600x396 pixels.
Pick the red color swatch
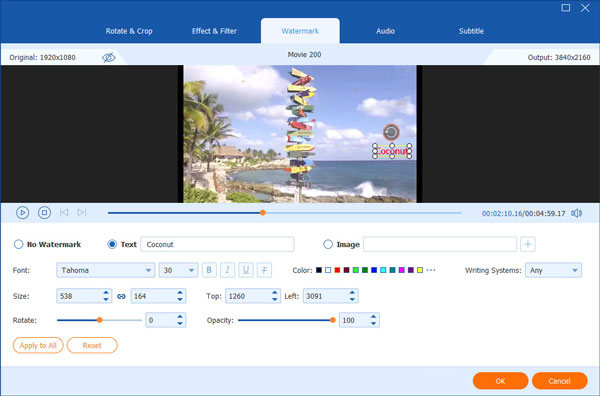click(x=337, y=270)
